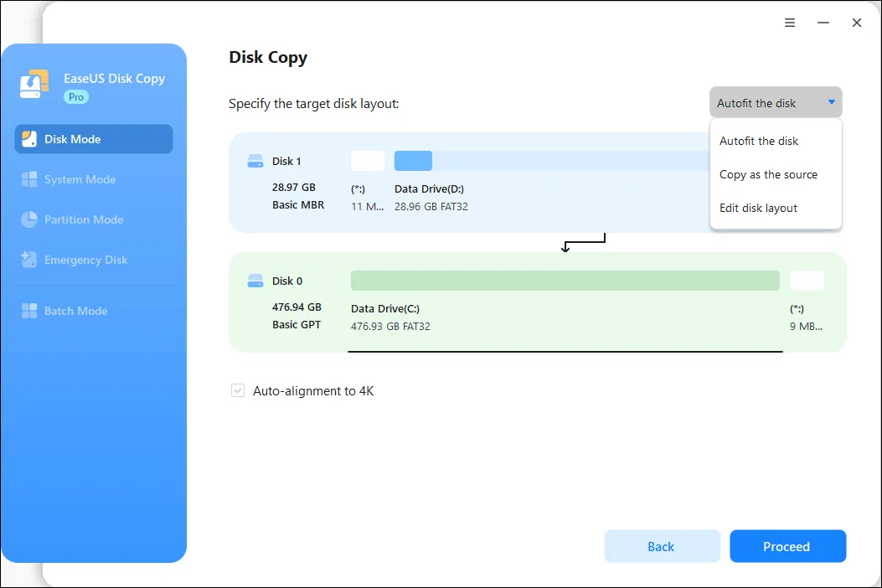Select the green Data Drive(C:) partition bar
The width and height of the screenshot is (882, 588).
(x=565, y=281)
